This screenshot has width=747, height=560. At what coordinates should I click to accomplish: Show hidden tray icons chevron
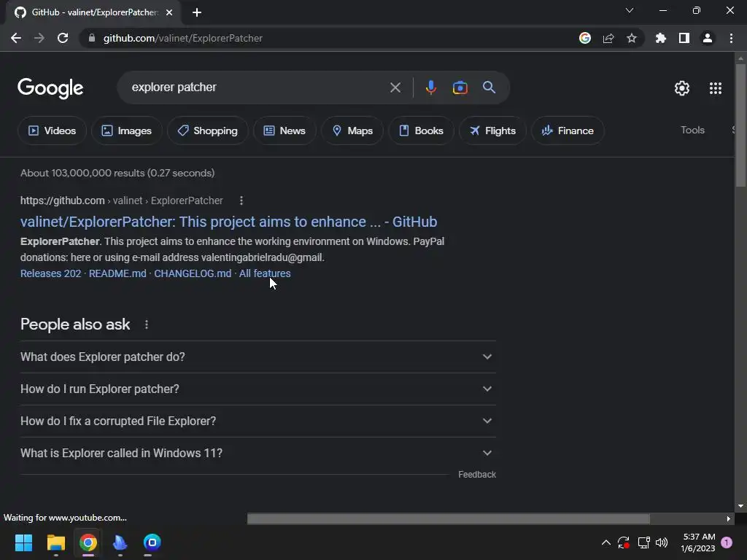tap(606, 542)
